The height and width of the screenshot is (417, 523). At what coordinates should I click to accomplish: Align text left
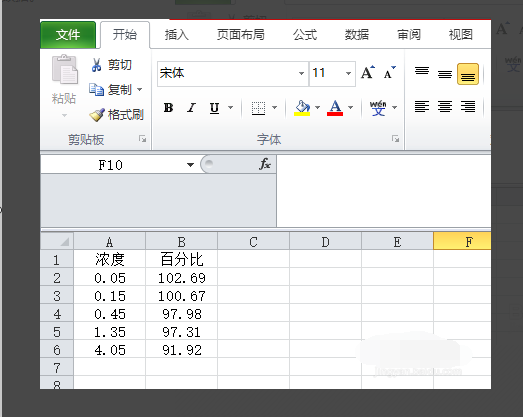(422, 107)
